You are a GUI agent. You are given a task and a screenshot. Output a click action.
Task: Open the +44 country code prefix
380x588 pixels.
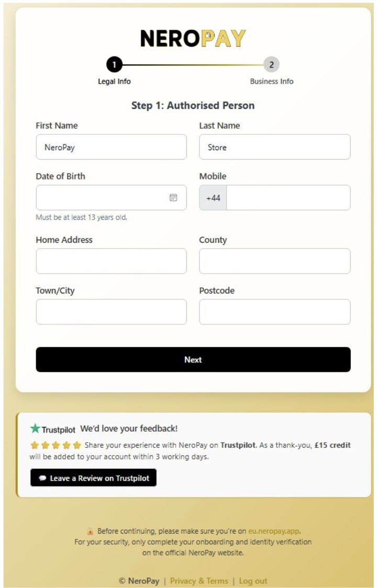[x=213, y=198]
